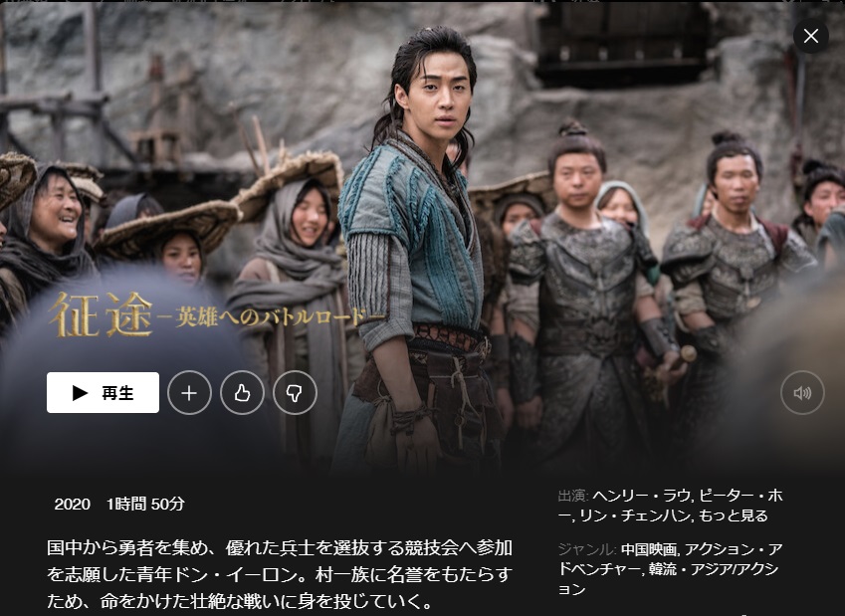Close the title detail dialog
The height and width of the screenshot is (616, 845).
[810, 36]
